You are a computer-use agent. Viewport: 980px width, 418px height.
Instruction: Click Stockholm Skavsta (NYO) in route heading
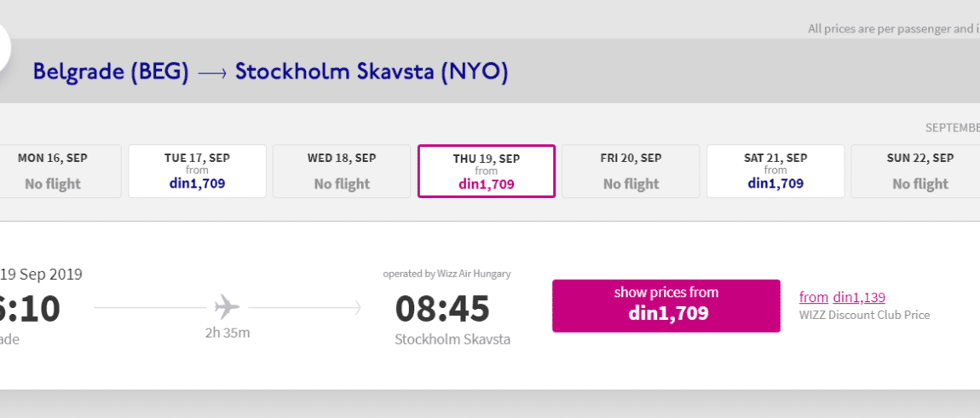(372, 73)
